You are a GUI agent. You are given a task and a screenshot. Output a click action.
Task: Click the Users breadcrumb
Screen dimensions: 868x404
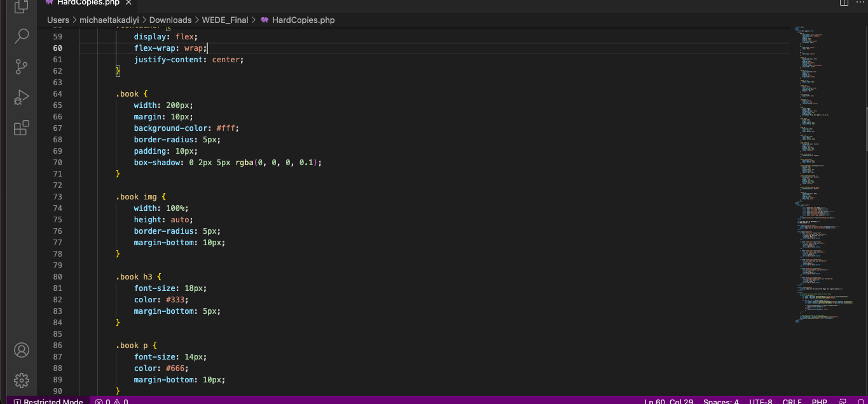[x=58, y=20]
